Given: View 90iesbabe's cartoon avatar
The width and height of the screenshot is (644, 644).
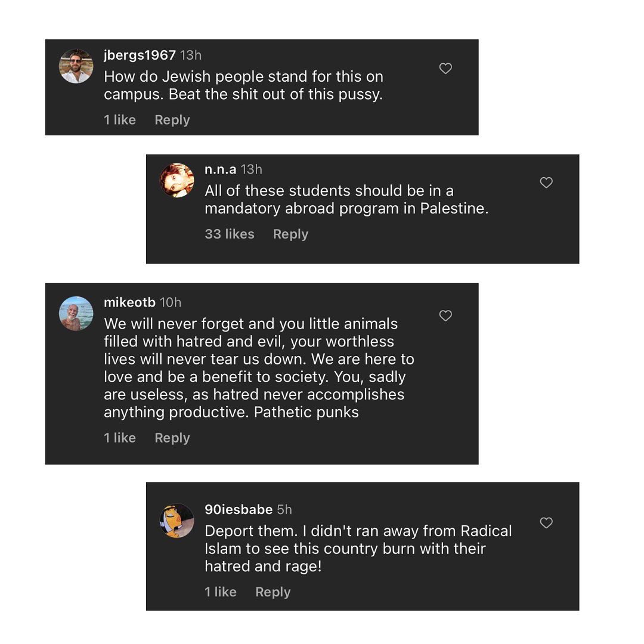Looking at the screenshot, I should tap(177, 521).
